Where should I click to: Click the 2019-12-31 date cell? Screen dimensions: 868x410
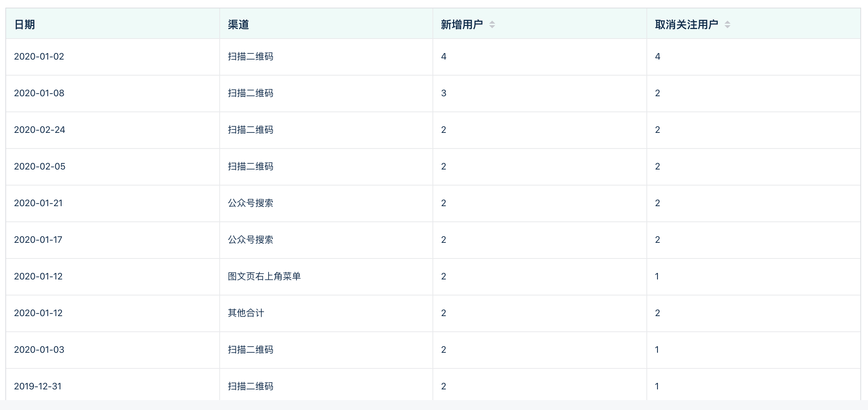[x=38, y=386]
